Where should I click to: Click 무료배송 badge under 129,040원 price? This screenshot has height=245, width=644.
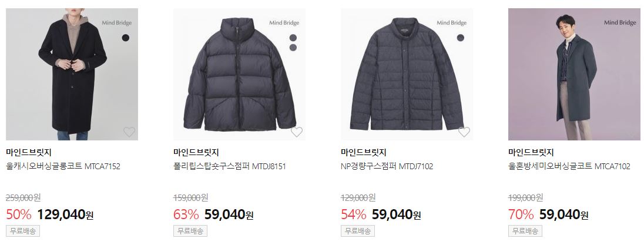coord(22,231)
